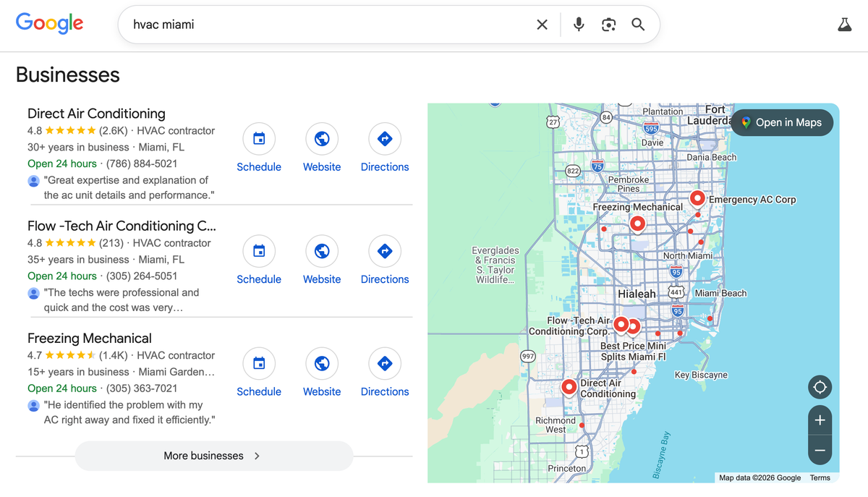Screen dimensions: 868x497
Task: Open the Schedule icon for Direct Air Conditioning
Action: click(x=259, y=139)
